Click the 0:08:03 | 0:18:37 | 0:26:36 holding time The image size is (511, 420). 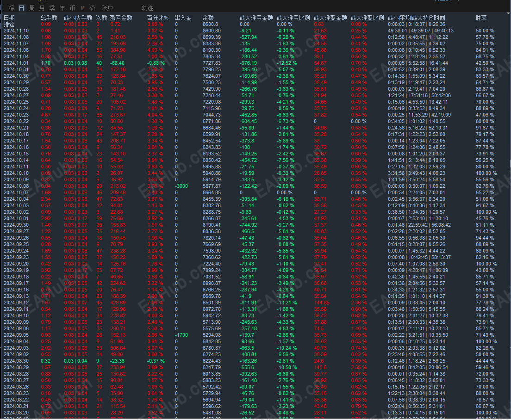tap(417, 24)
